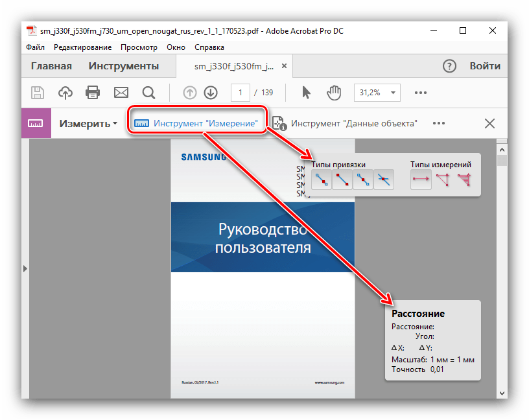Click the Войти sign-in button
The image size is (529, 420).
(485, 66)
